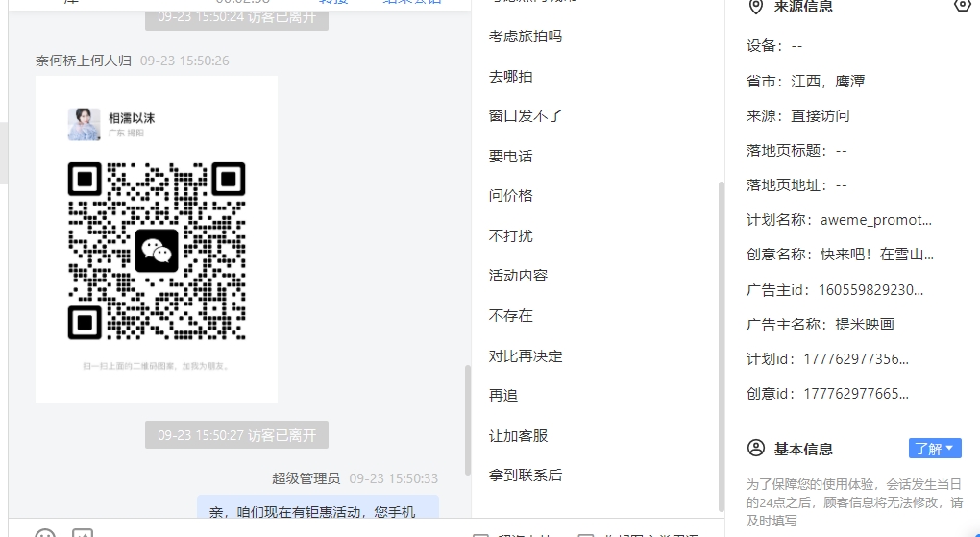The image size is (980, 537).
Task: Click the avatar photo of 相濡以沫
Action: (84, 124)
